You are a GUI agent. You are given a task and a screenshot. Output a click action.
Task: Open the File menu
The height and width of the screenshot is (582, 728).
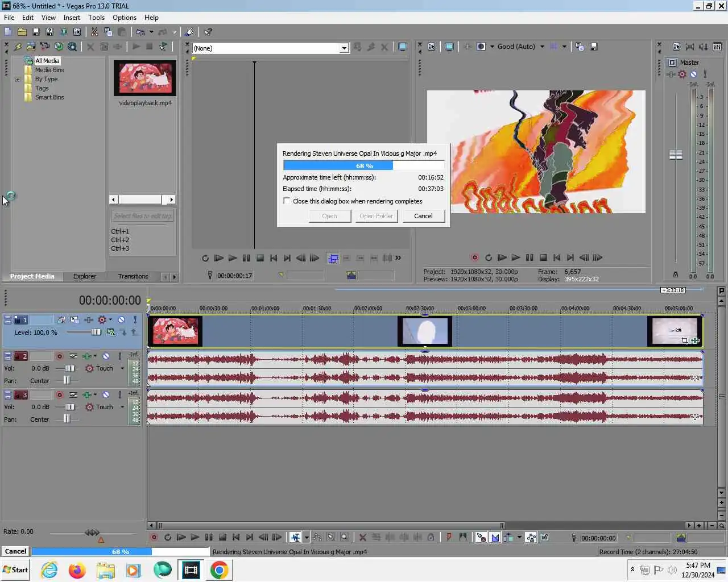point(9,18)
